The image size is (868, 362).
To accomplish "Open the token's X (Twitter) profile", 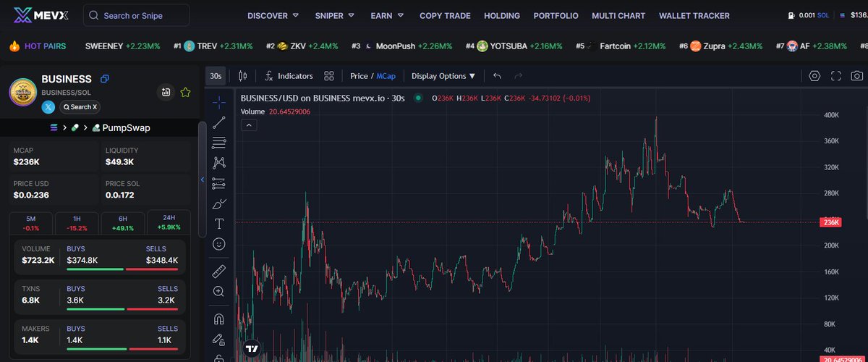I will [x=48, y=106].
